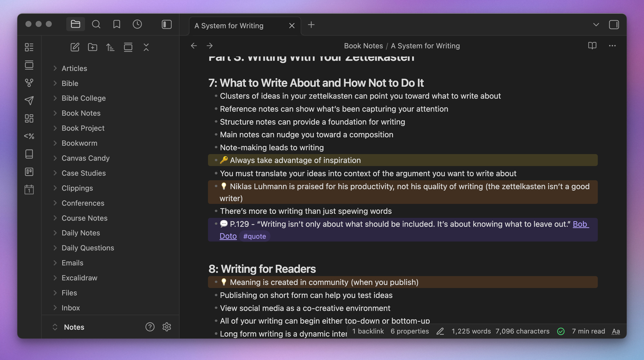The image size is (644, 360).
Task: Open the 1 backlink status item
Action: [x=368, y=331]
